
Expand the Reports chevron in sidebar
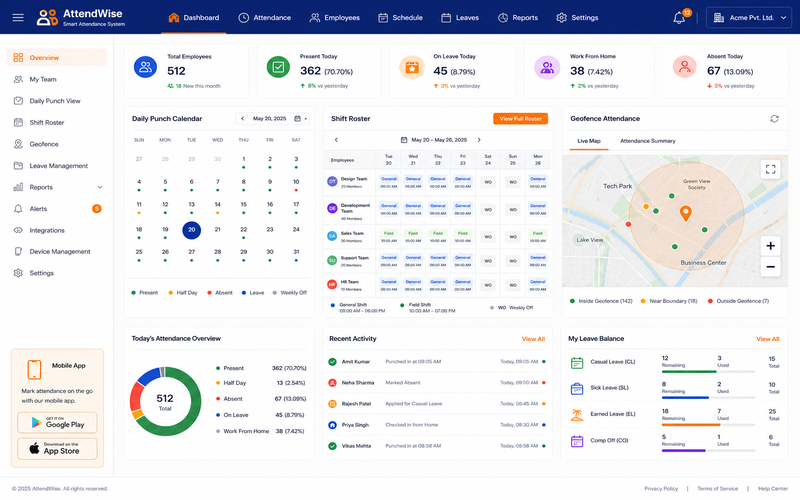pyautogui.click(x=100, y=187)
